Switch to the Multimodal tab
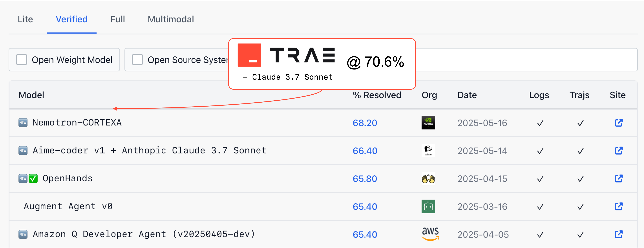Screen dimensions: 644x248 (x=171, y=19)
